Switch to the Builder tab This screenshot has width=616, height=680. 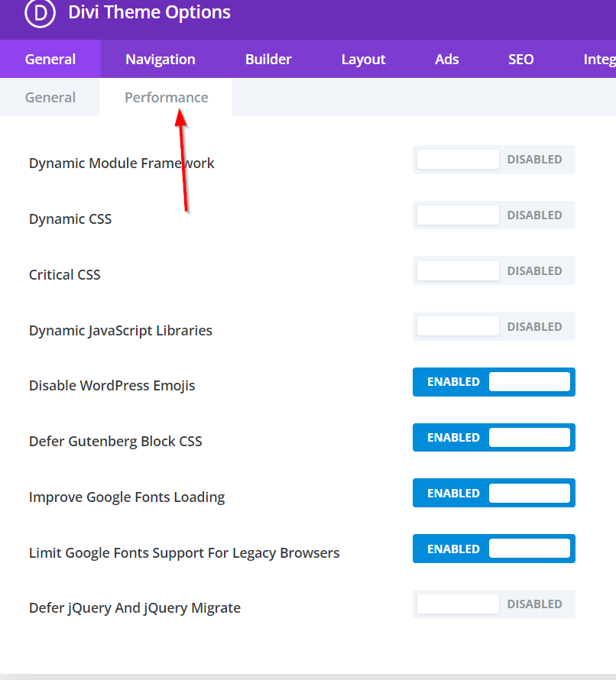pyautogui.click(x=268, y=60)
